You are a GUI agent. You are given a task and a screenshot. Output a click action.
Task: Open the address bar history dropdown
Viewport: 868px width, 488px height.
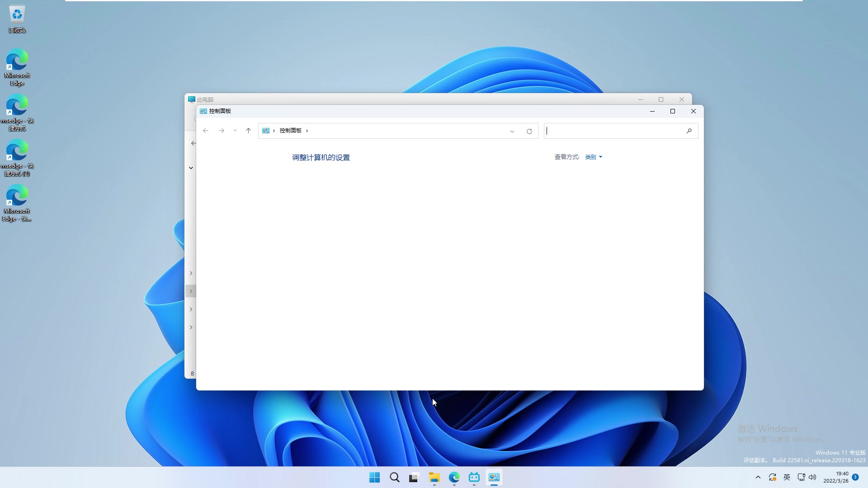512,131
